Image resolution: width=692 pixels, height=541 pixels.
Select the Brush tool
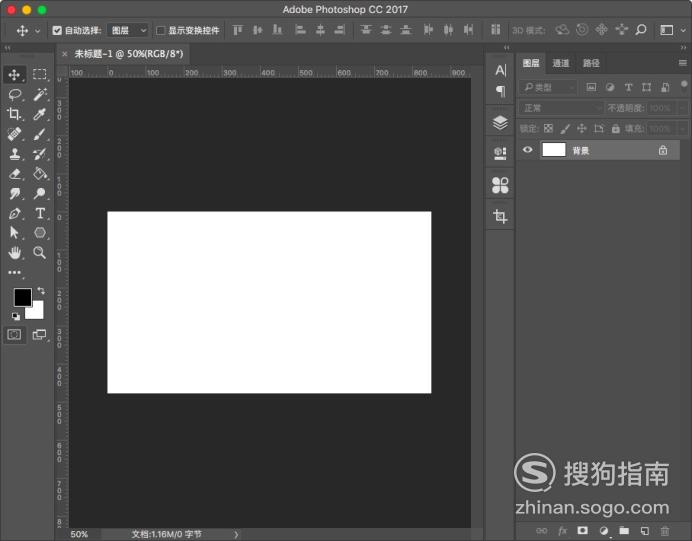pos(40,134)
